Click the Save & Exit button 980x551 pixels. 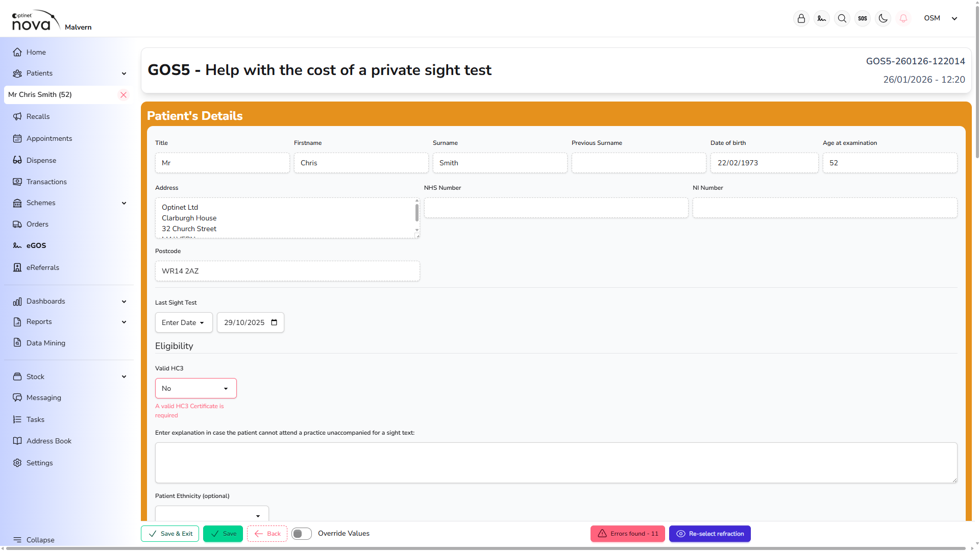(170, 534)
